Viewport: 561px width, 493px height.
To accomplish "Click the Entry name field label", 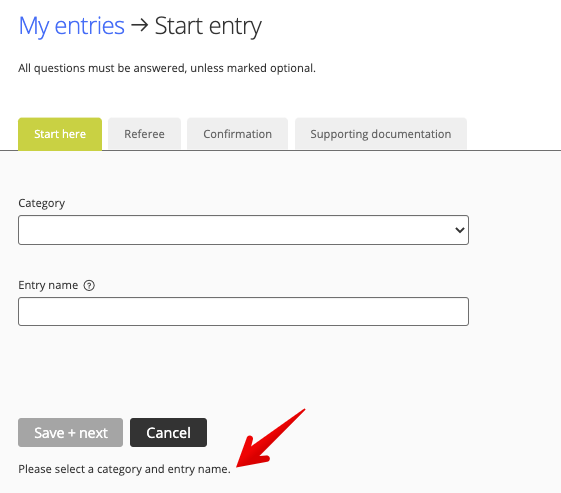I will 48,285.
